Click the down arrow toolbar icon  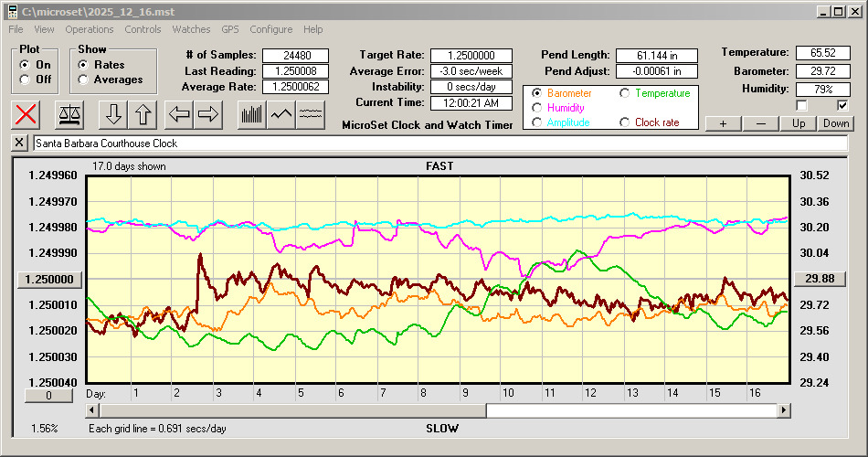pyautogui.click(x=113, y=114)
